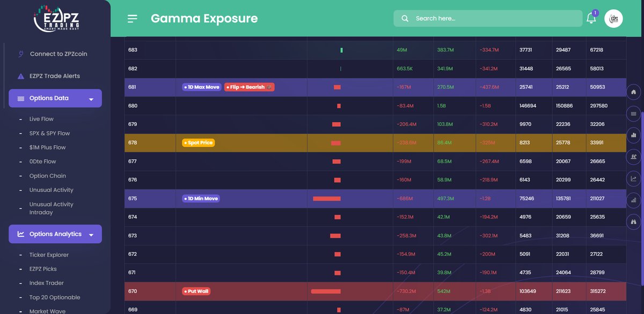The image size is (644, 314).
Task: Click the warning triangle icon by Trade Alerts
Action: [21, 76]
